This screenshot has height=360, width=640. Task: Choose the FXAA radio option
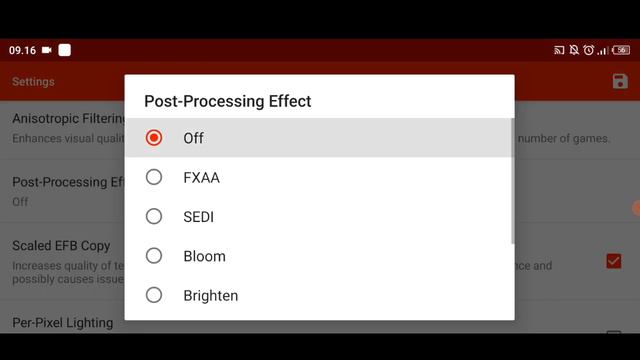[154, 177]
